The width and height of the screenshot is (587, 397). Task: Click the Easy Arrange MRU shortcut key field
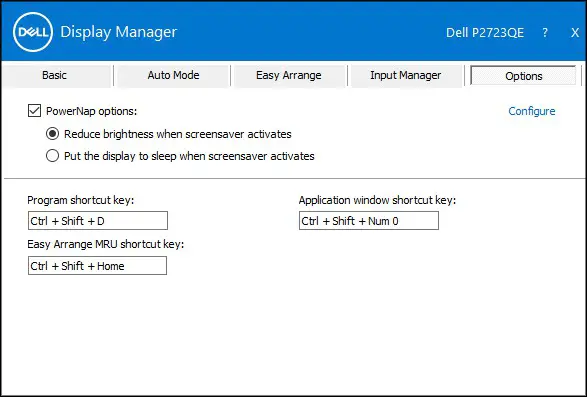pyautogui.click(x=97, y=266)
